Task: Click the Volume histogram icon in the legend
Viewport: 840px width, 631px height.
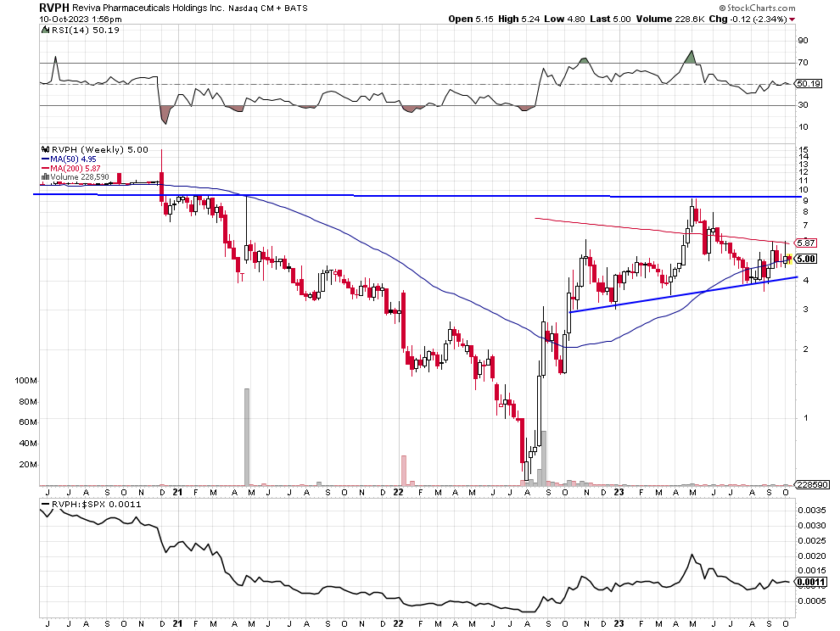Action: (x=44, y=176)
